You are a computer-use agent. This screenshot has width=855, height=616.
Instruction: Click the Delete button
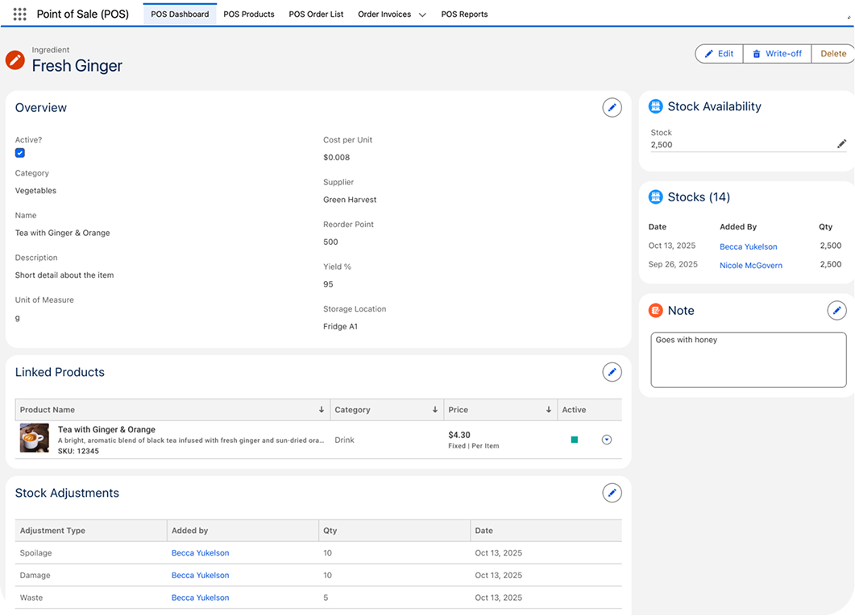832,53
